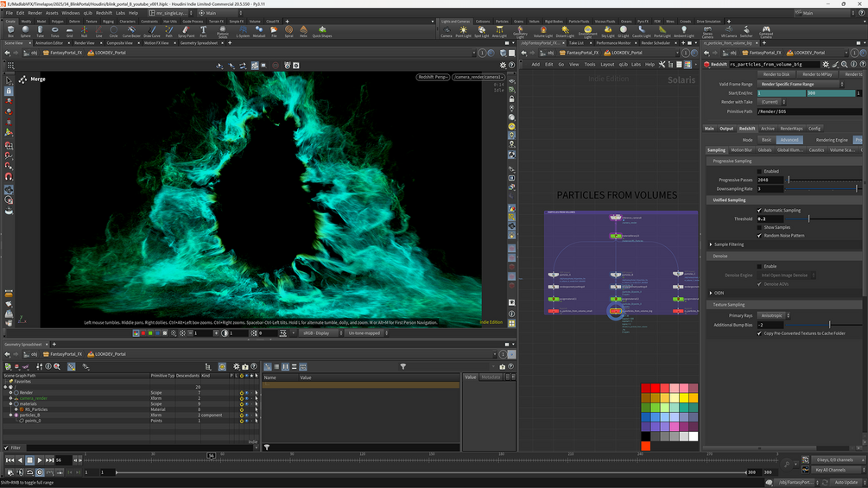The width and height of the screenshot is (868, 488).
Task: Open the Redshift menu in menu bar
Action: point(104,13)
